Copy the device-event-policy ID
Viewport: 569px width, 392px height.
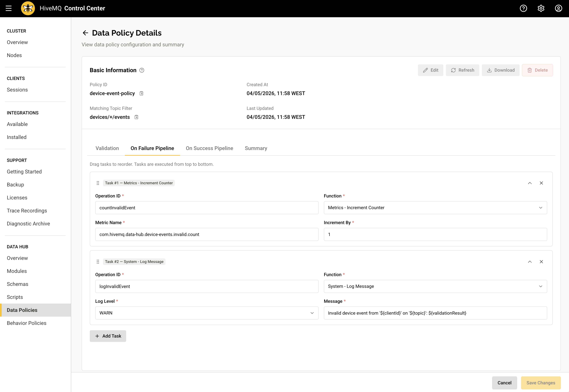(x=141, y=93)
